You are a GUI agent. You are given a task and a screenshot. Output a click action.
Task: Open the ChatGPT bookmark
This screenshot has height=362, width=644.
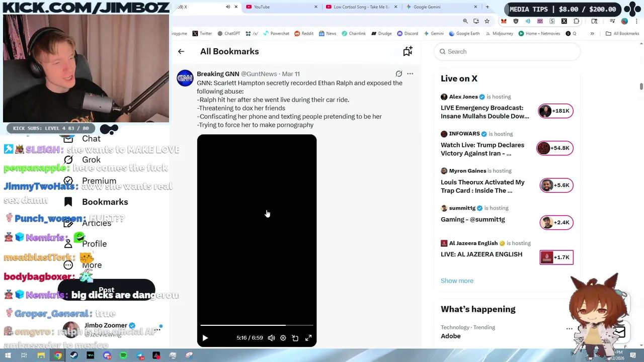228,33
